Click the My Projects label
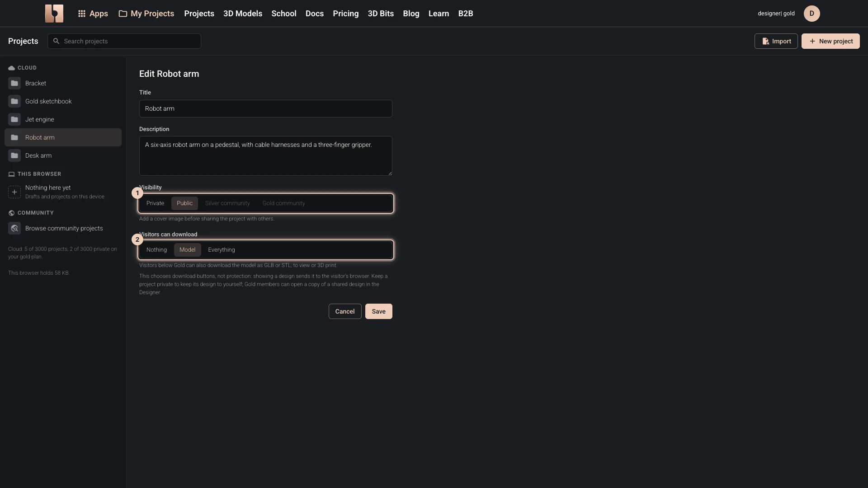 click(152, 14)
